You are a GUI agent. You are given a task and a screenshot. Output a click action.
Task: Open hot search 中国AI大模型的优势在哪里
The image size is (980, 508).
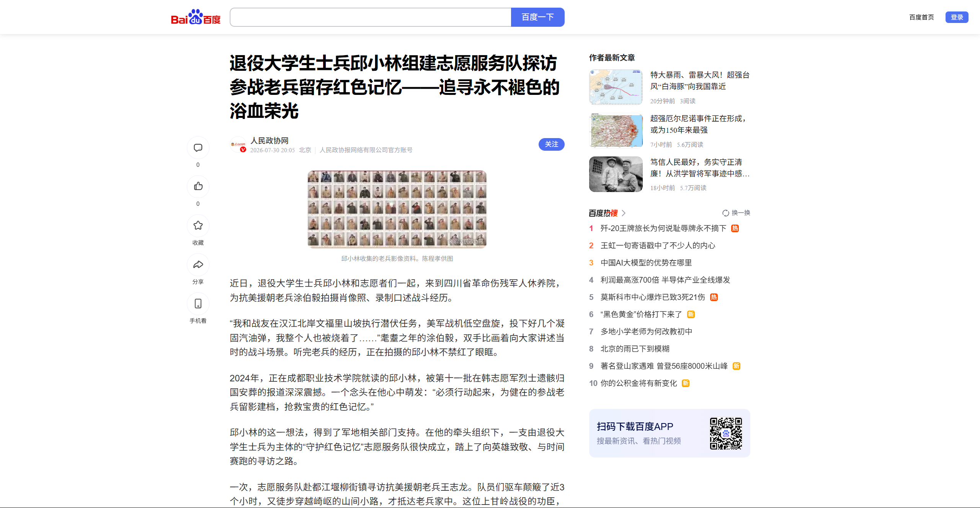click(646, 263)
